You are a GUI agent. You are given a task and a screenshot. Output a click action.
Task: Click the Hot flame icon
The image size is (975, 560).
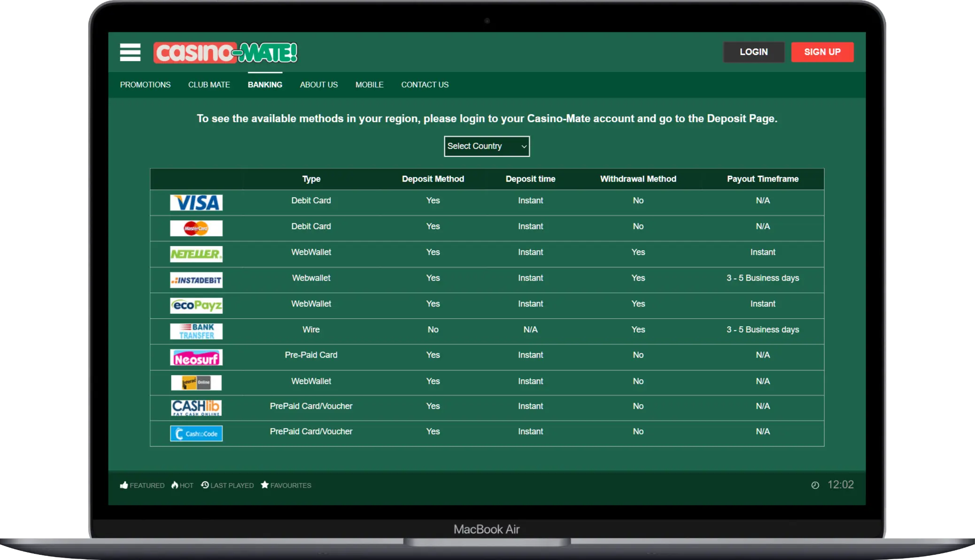(x=175, y=485)
